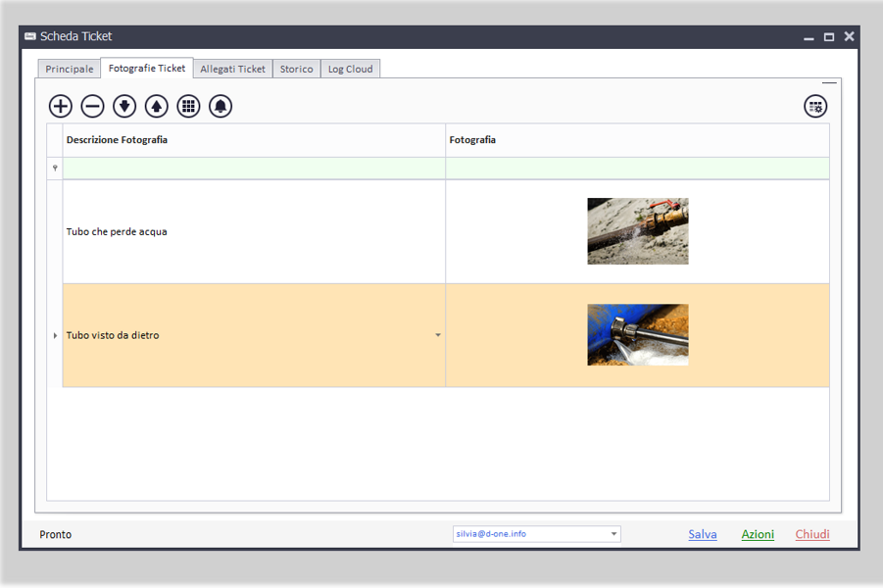
Task: Click the grid view icon in toolbar
Action: [x=188, y=107]
